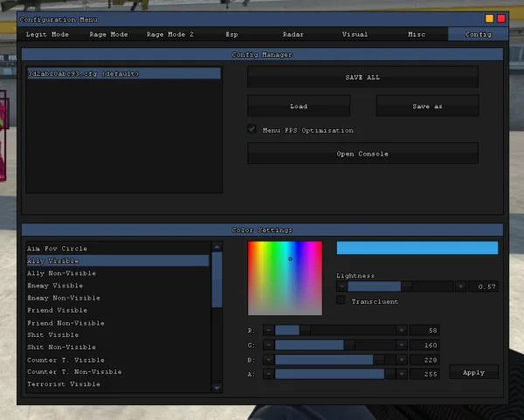Select Enemy Non-Visible color entry
The image size is (524, 420).
118,298
